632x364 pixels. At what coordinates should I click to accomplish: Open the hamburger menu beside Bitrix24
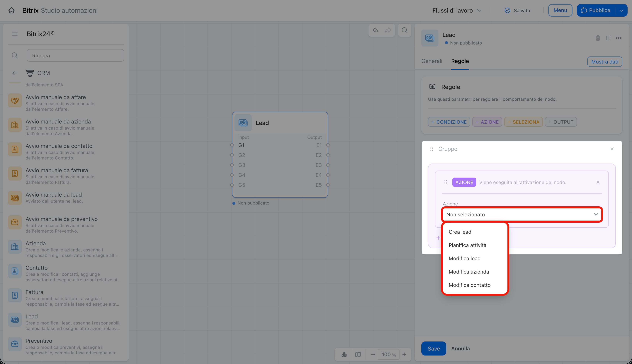point(15,34)
